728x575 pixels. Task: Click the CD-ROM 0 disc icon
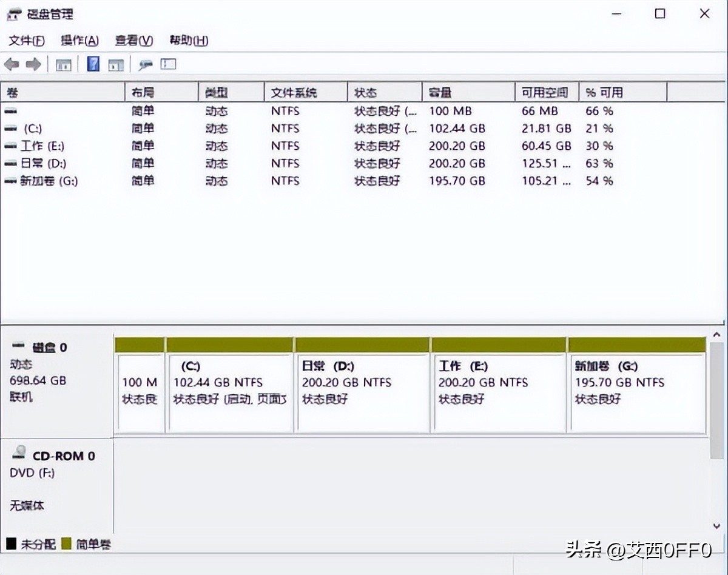[20, 454]
